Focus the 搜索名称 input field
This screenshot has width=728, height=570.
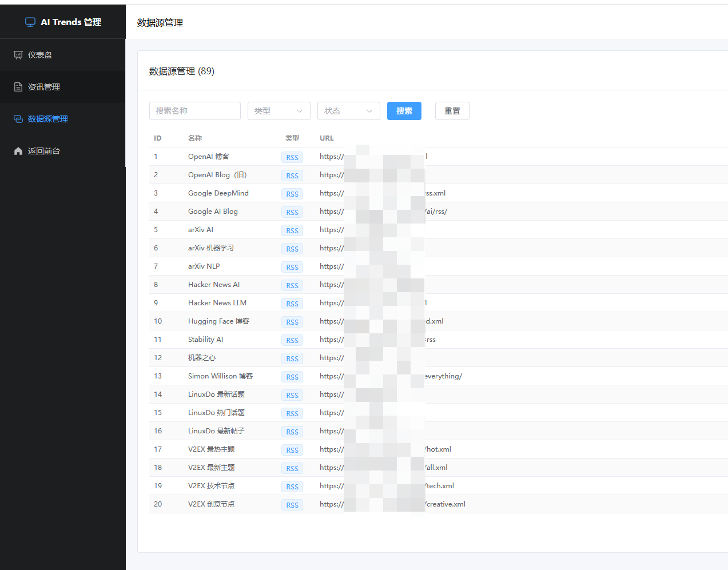click(x=195, y=111)
